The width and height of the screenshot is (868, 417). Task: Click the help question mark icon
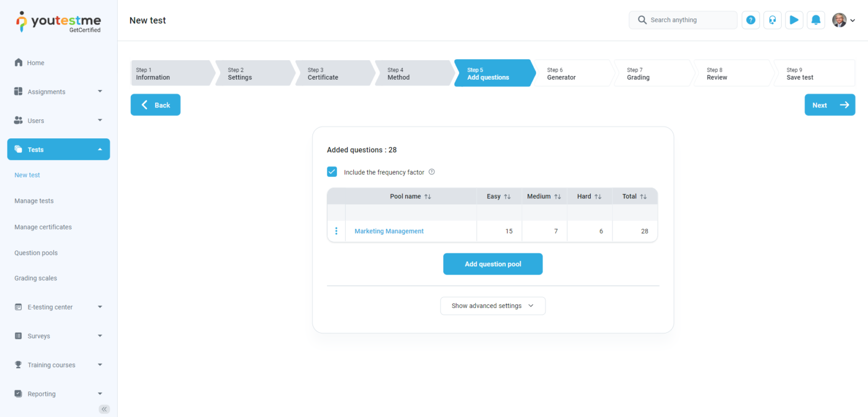click(750, 20)
